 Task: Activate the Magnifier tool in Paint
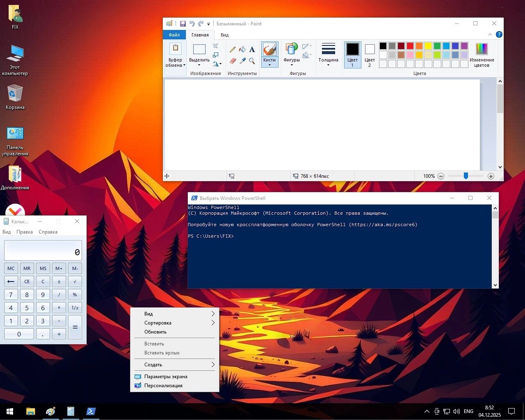(x=251, y=61)
